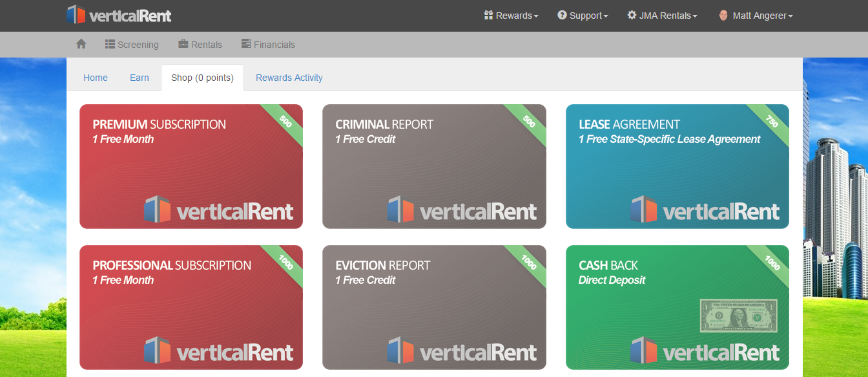Expand the Matt Angerer user menu
Screen dimensions: 868x377
[756, 16]
